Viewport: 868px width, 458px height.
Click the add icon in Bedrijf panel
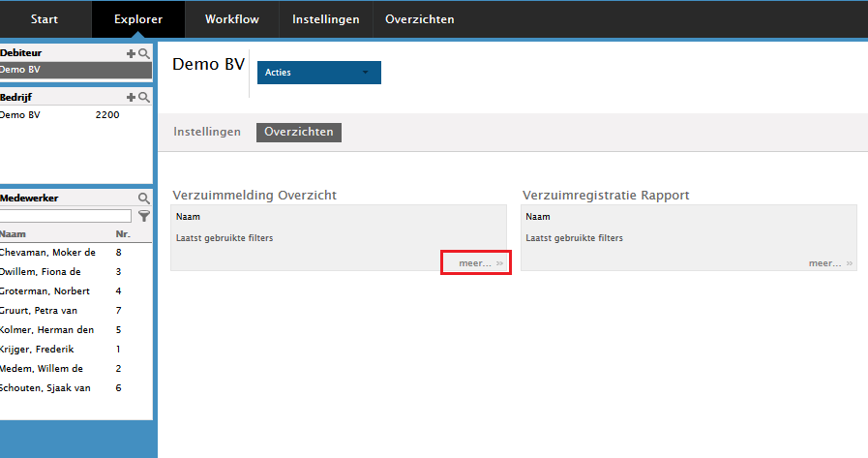(132, 98)
